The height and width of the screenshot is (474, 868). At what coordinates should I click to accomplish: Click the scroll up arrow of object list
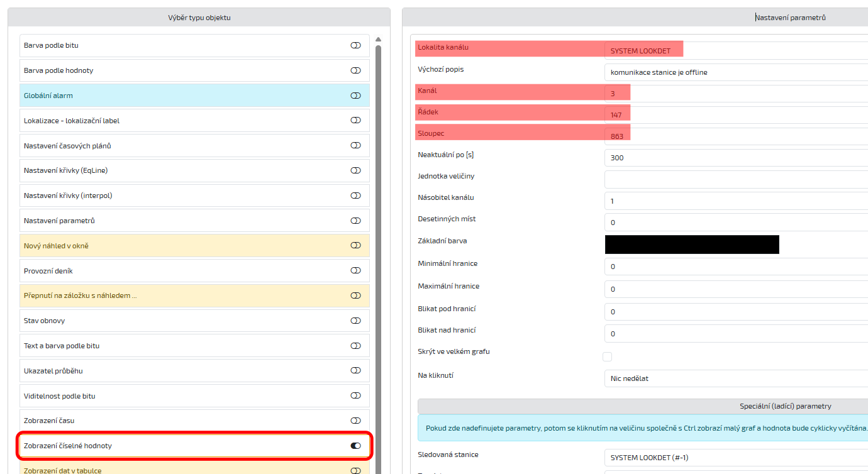[x=378, y=39]
